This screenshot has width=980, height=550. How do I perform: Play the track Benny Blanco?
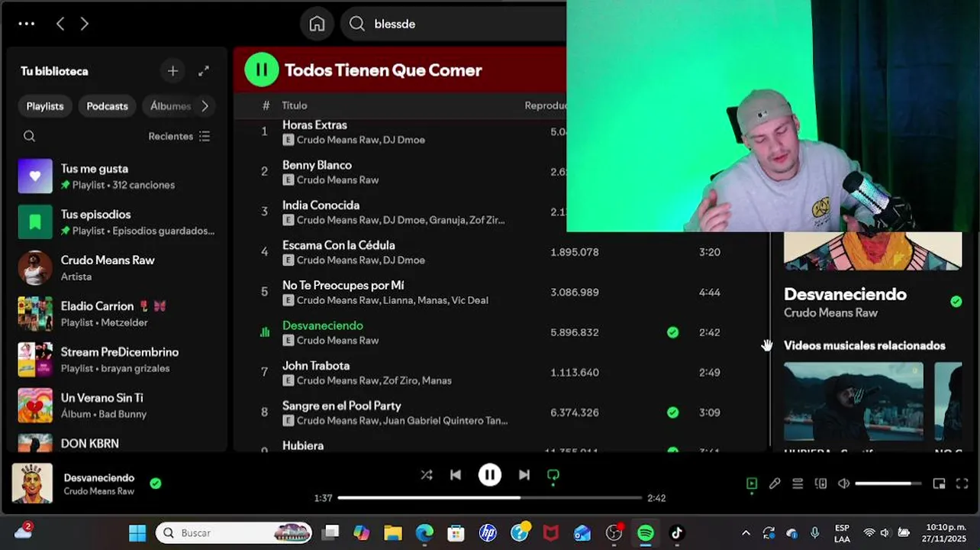[317, 165]
